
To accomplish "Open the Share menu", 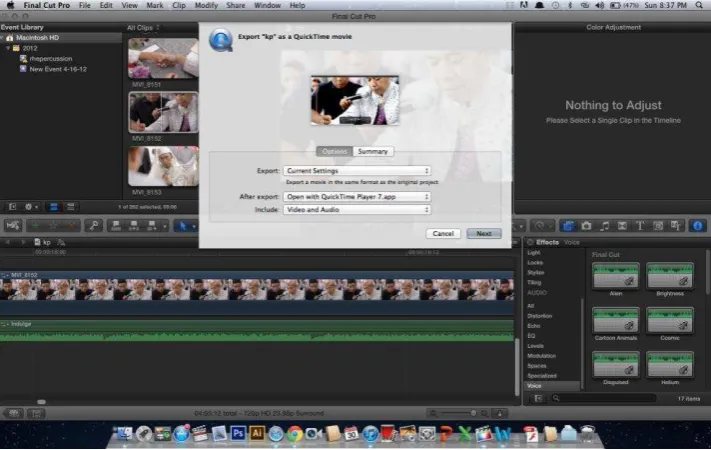I will coord(235,5).
